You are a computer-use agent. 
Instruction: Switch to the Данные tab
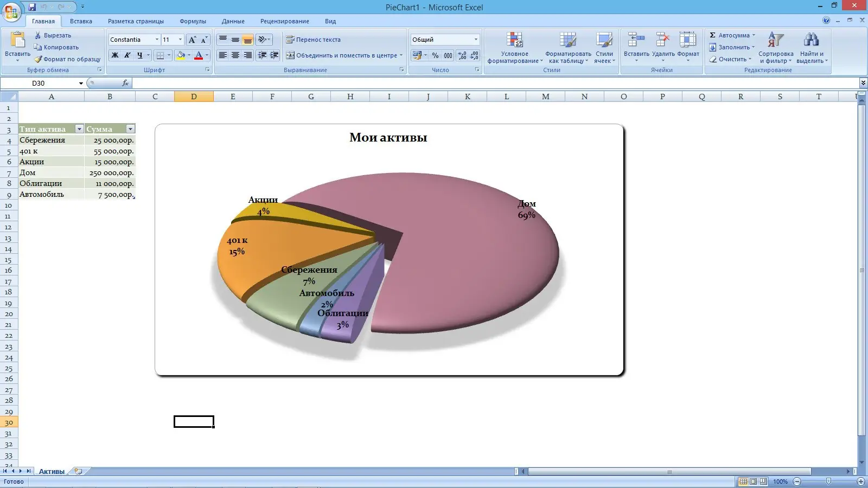click(x=233, y=21)
